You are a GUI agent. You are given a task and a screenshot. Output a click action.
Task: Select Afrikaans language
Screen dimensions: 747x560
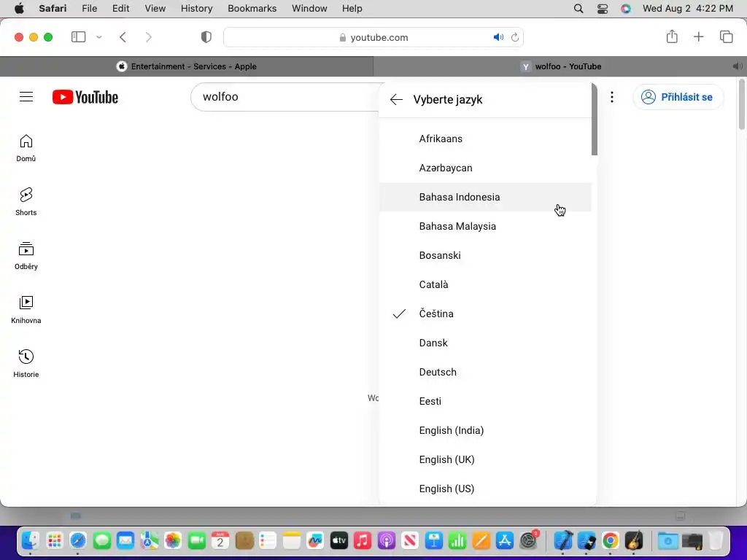485,139
